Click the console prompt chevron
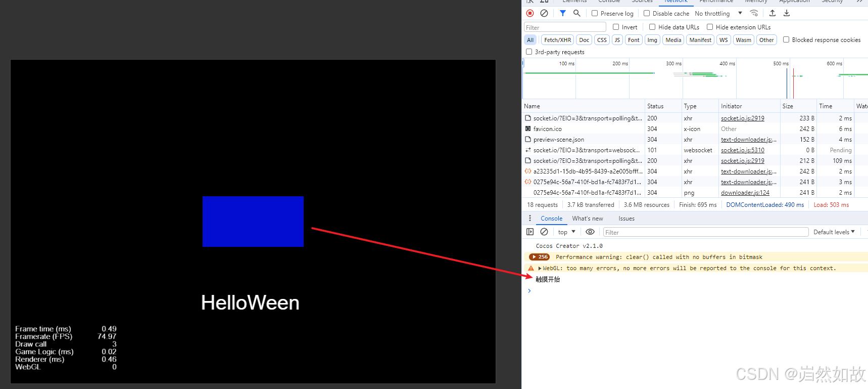Viewport: 868px width, 389px height. (x=529, y=291)
